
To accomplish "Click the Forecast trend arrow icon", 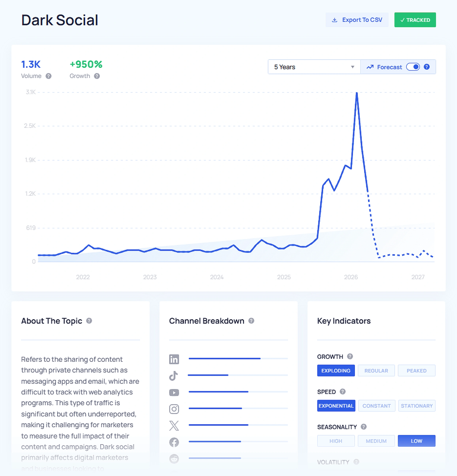I will pos(370,67).
